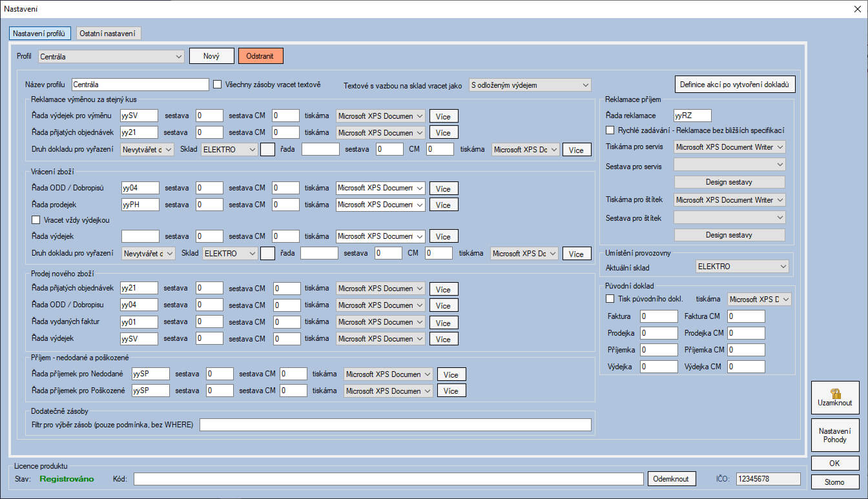868x499 pixels.
Task: Click the 'Filtr pro výběr zásob' input field
Action: pyautogui.click(x=395, y=425)
